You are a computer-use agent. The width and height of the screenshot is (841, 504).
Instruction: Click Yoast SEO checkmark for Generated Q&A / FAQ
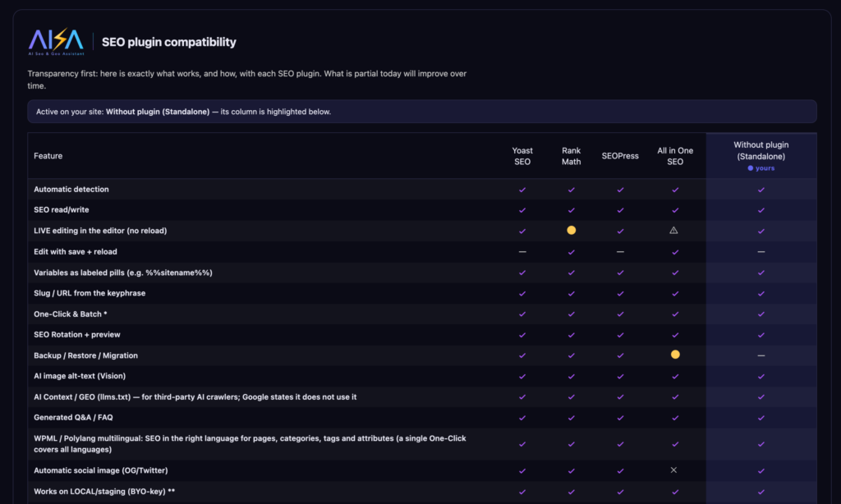tap(522, 418)
